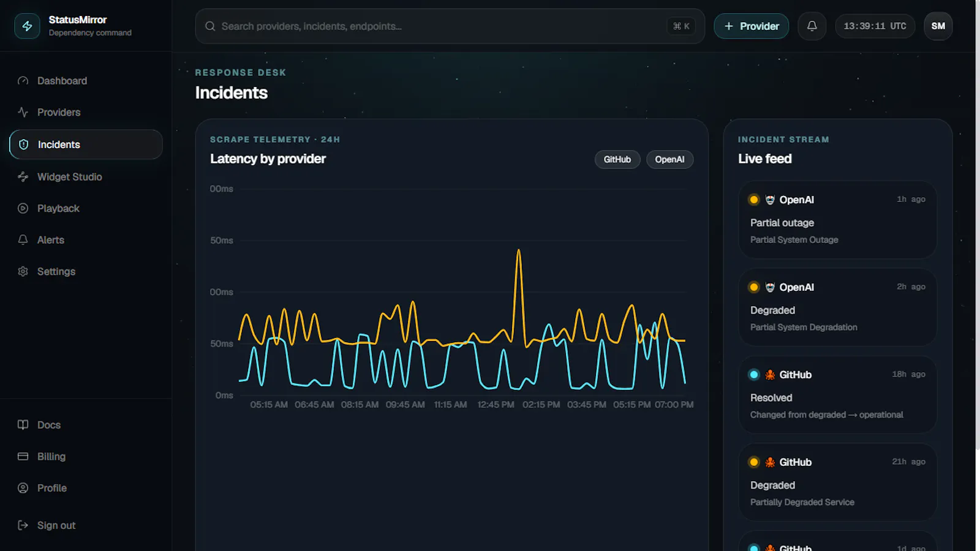Click the Sign out arrow icon
This screenshot has width=980, height=551.
23,525
